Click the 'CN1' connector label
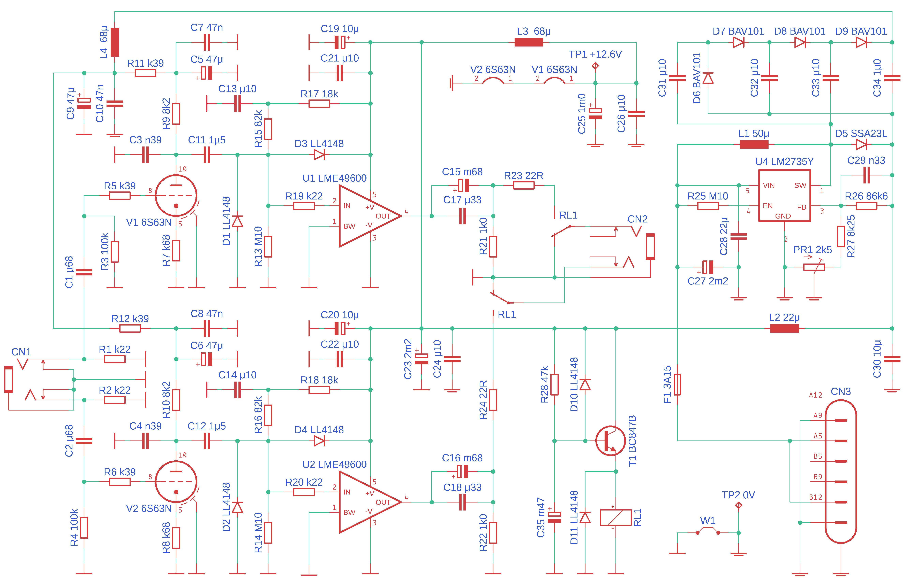 pos(21,352)
